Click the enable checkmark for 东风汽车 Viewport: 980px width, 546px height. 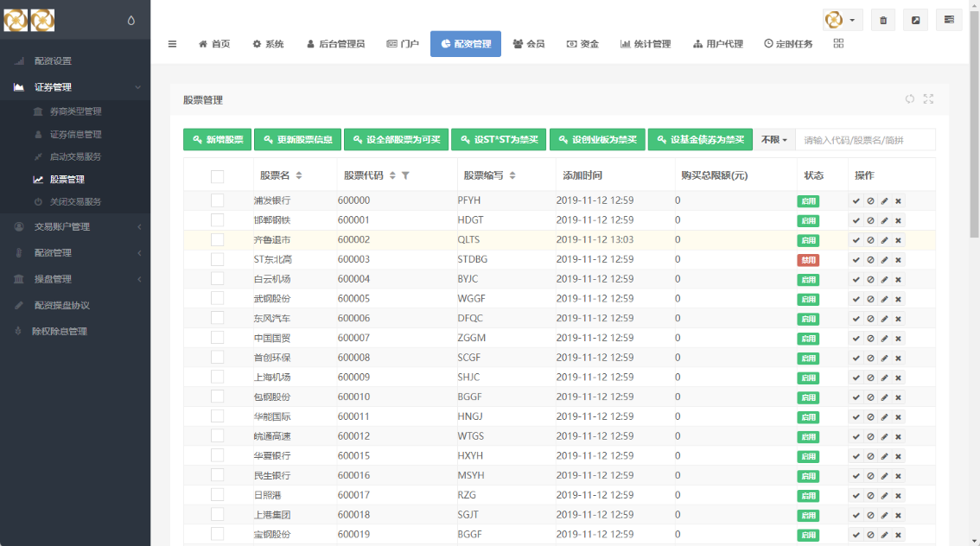click(x=856, y=320)
